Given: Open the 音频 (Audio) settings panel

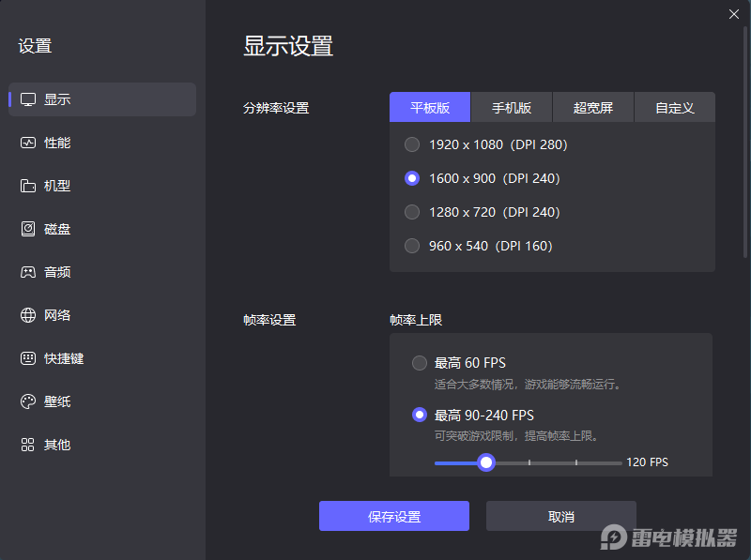Looking at the screenshot, I should (x=56, y=272).
